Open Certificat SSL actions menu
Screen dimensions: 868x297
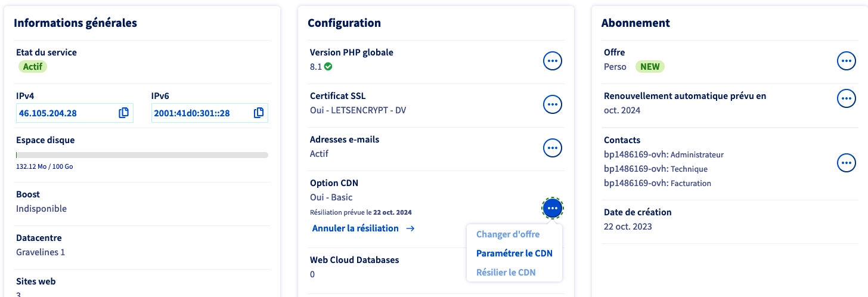[x=553, y=104]
